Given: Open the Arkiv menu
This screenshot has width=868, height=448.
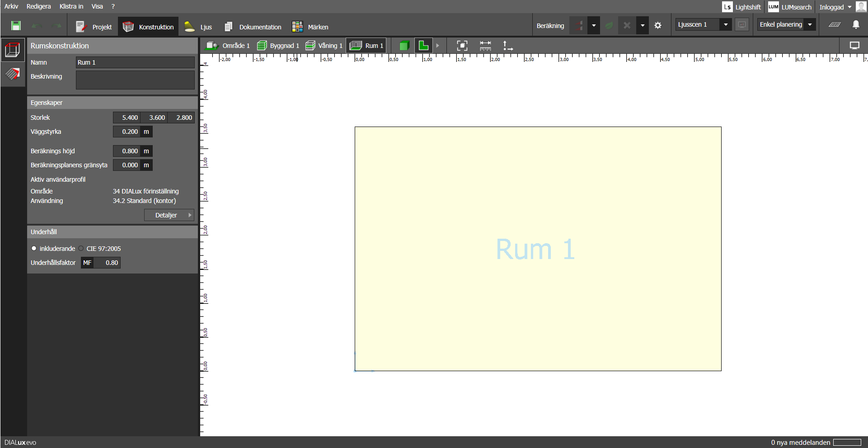Looking at the screenshot, I should click(x=11, y=6).
